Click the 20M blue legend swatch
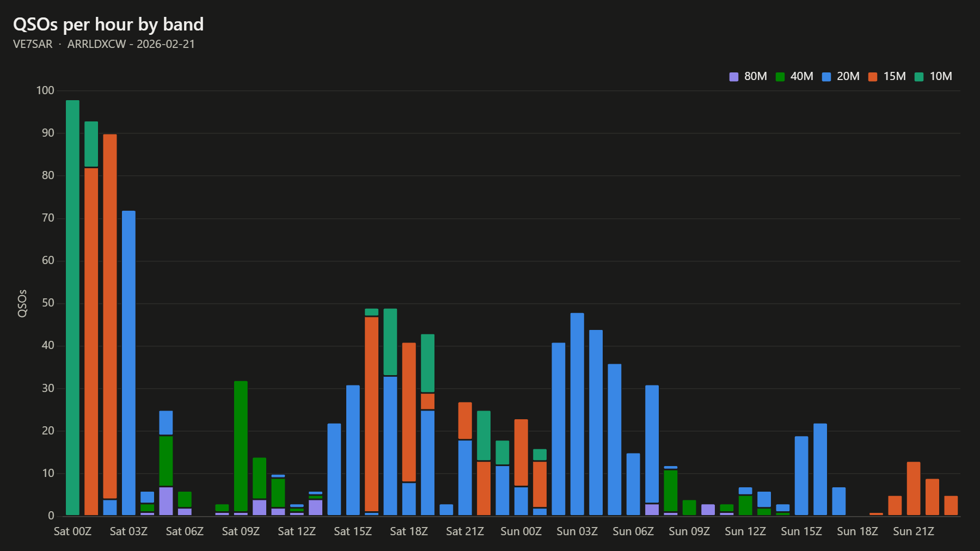 (x=826, y=77)
